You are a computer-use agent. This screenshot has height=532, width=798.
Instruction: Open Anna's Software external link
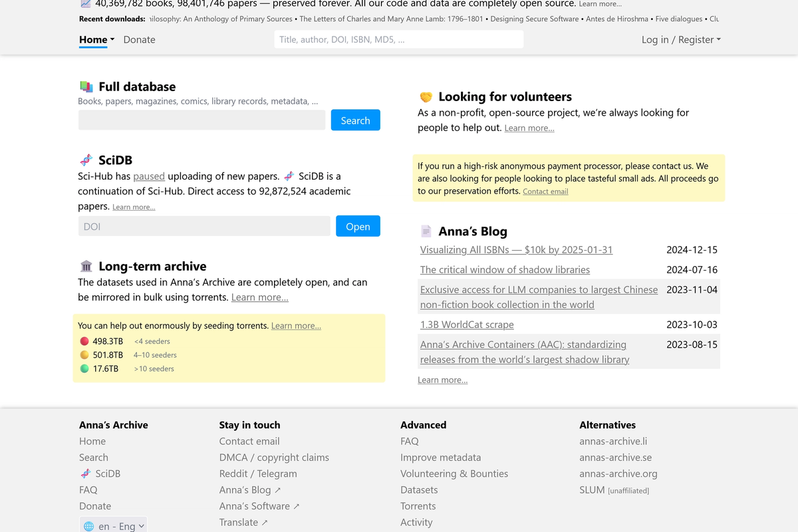click(259, 506)
